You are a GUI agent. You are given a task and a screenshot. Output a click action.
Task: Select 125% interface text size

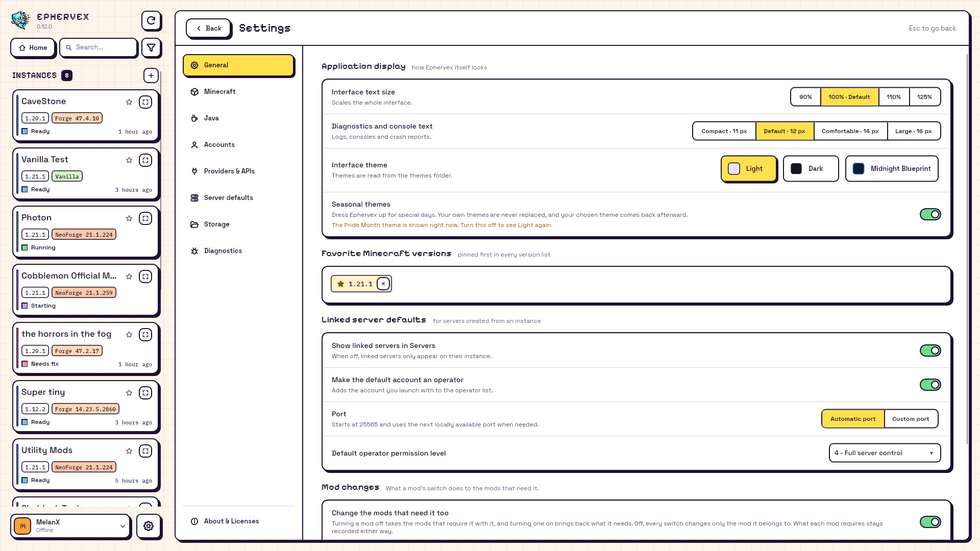(x=924, y=97)
